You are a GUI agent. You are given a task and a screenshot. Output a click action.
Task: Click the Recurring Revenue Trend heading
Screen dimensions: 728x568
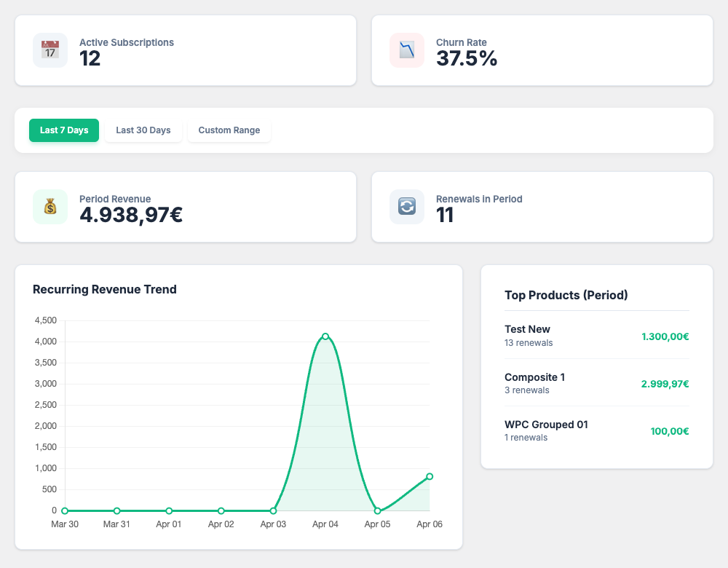point(105,289)
